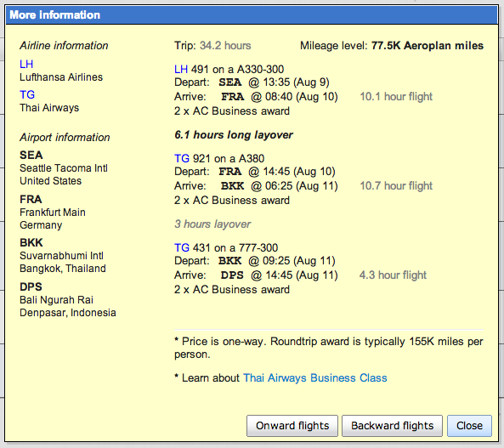Click the 'More Information' title bar
Image resolution: width=504 pixels, height=448 pixels.
252,14
